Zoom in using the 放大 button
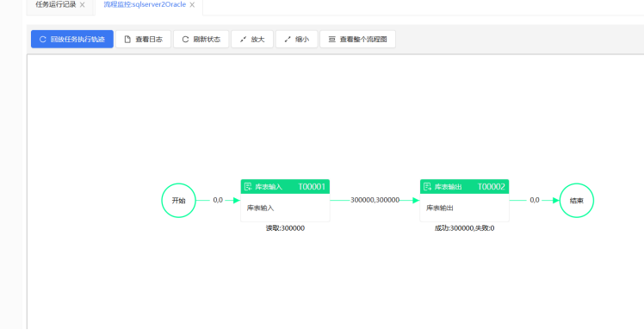This screenshot has height=330, width=644. (x=252, y=39)
